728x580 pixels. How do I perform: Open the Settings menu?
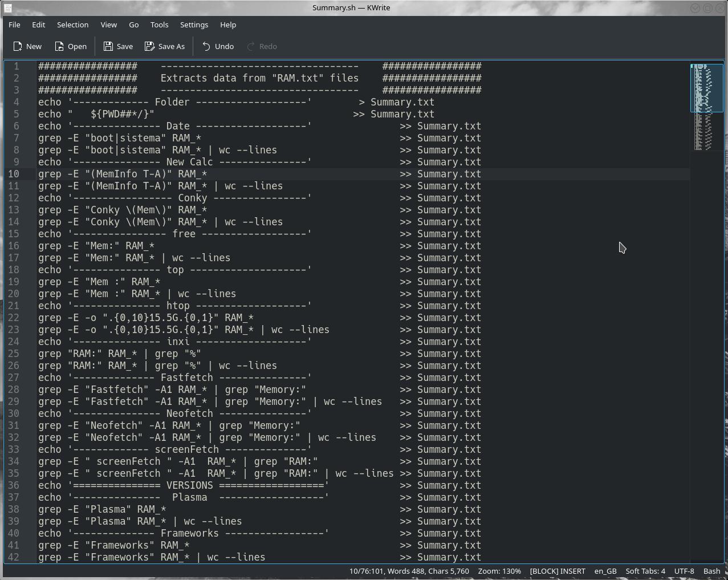point(194,25)
